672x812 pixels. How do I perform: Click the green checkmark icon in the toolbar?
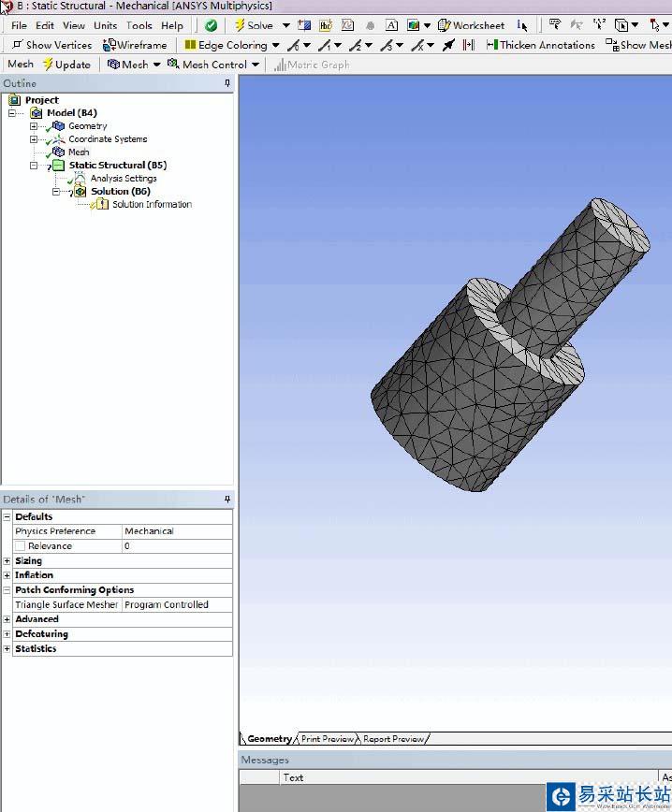211,25
